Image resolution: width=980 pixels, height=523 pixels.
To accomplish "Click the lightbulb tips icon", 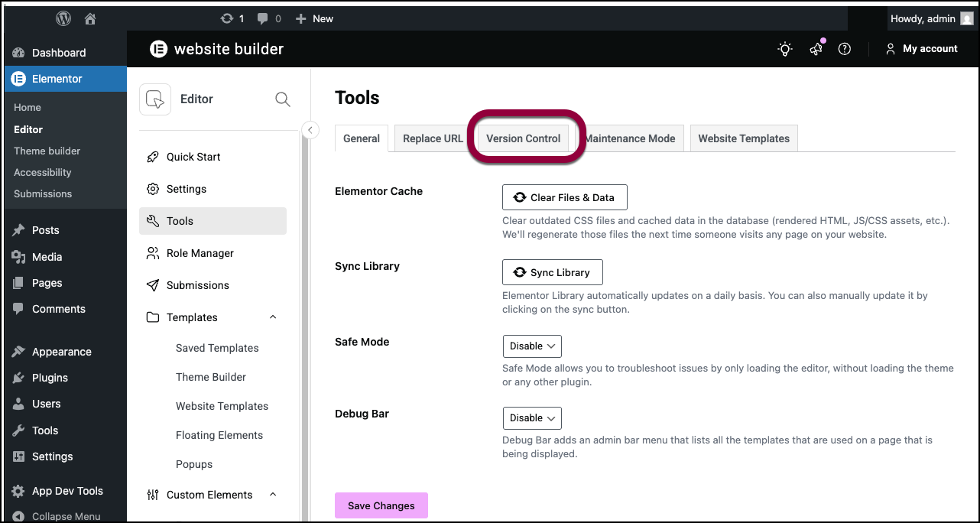I will click(785, 49).
